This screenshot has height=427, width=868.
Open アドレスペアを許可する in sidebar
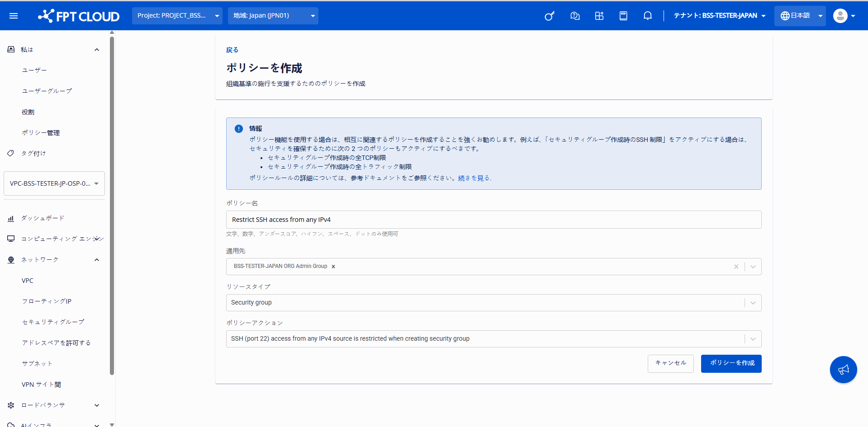coord(57,343)
